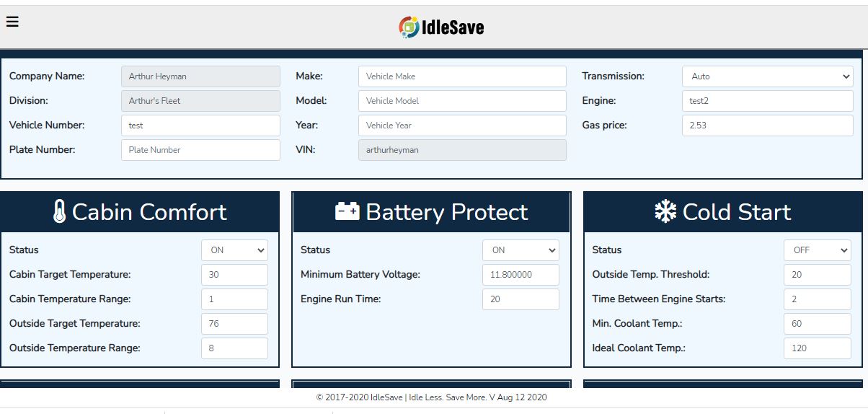868x414 pixels.
Task: Click the Battery Protect battery icon
Action: tap(347, 212)
